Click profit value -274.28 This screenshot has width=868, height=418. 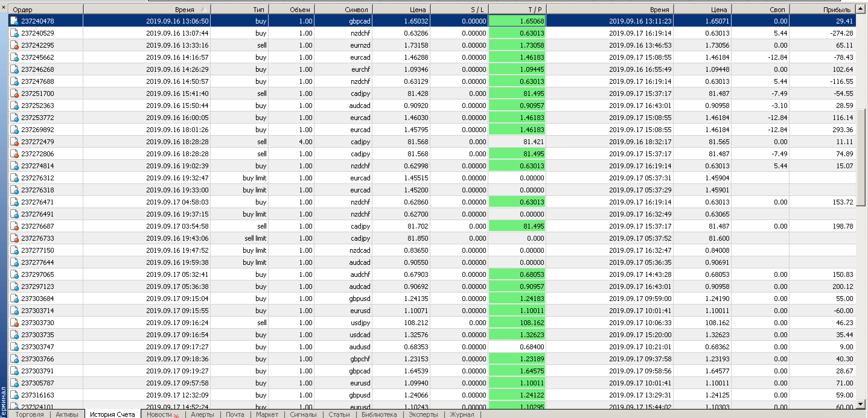coord(841,33)
